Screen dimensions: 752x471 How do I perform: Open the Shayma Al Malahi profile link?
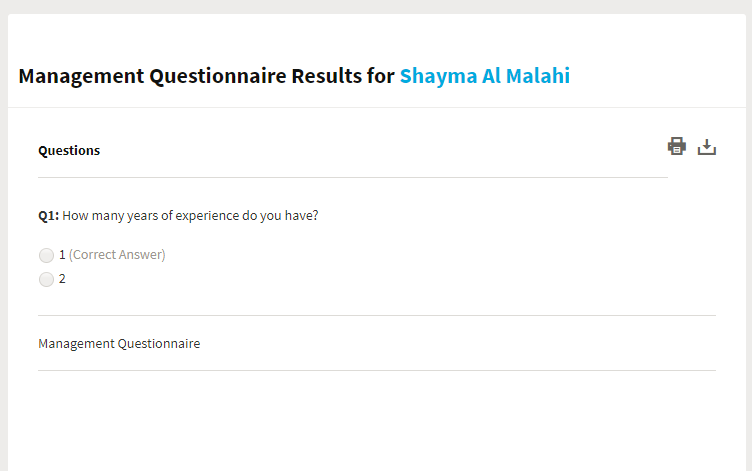485,76
